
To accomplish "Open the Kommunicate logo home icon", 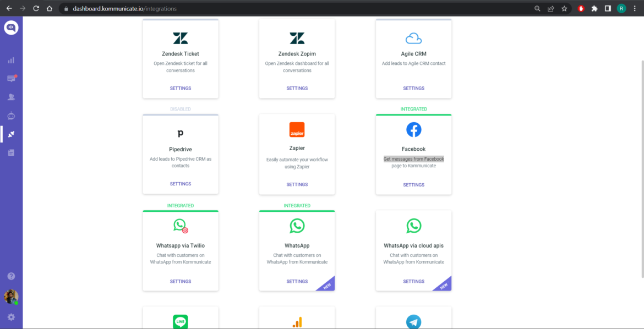I will tap(11, 26).
